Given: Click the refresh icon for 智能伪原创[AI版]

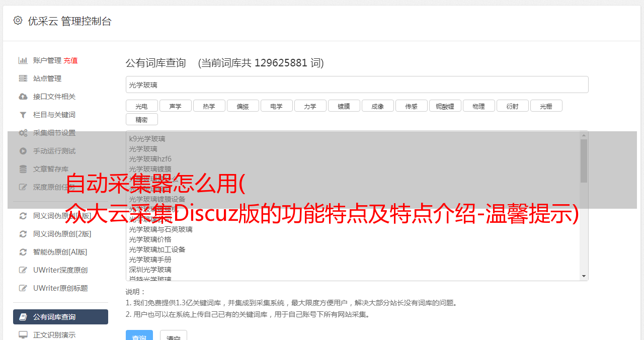Looking at the screenshot, I should 23,252.
